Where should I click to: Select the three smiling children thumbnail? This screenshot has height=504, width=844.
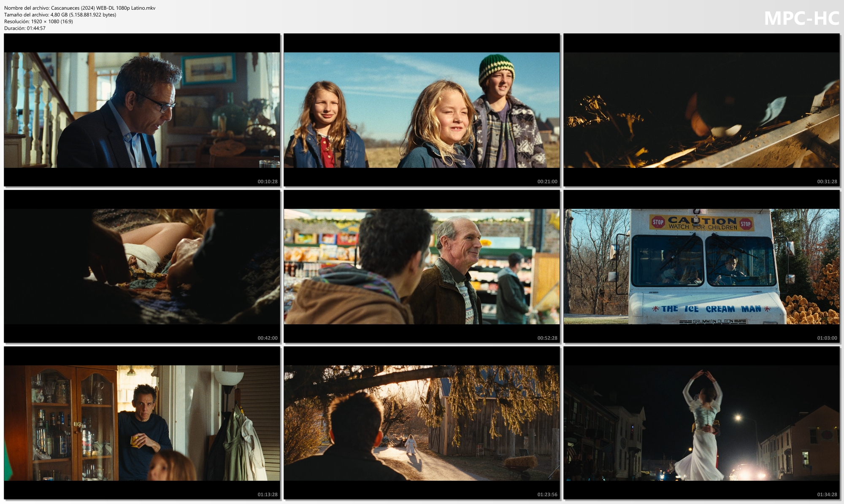(x=422, y=110)
